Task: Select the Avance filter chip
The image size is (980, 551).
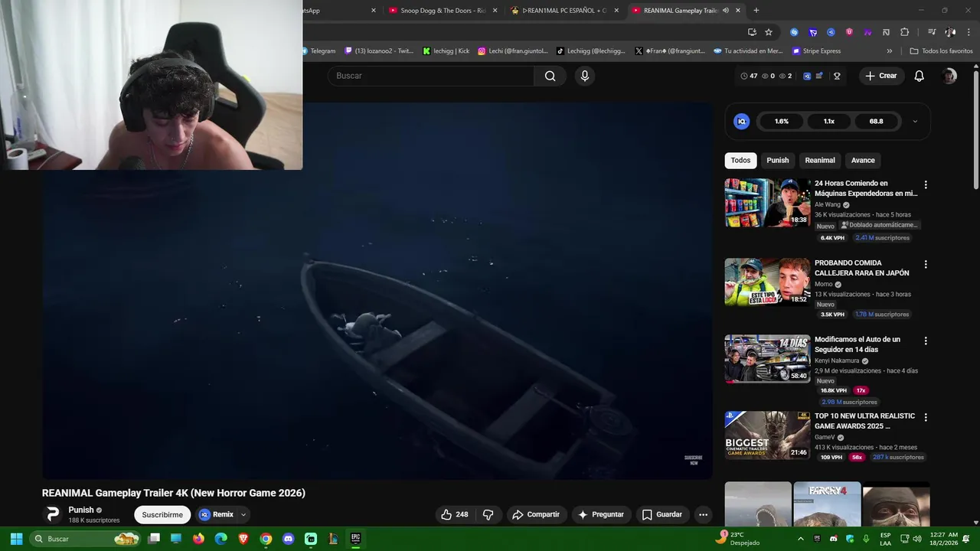Action: (863, 160)
